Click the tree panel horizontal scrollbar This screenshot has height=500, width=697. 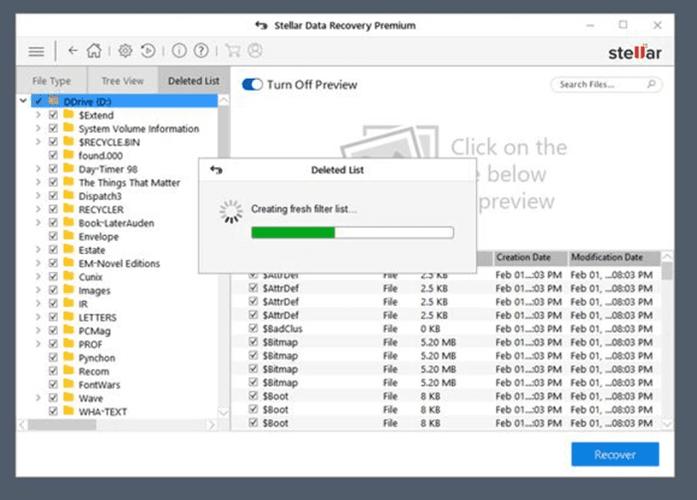[x=62, y=425]
